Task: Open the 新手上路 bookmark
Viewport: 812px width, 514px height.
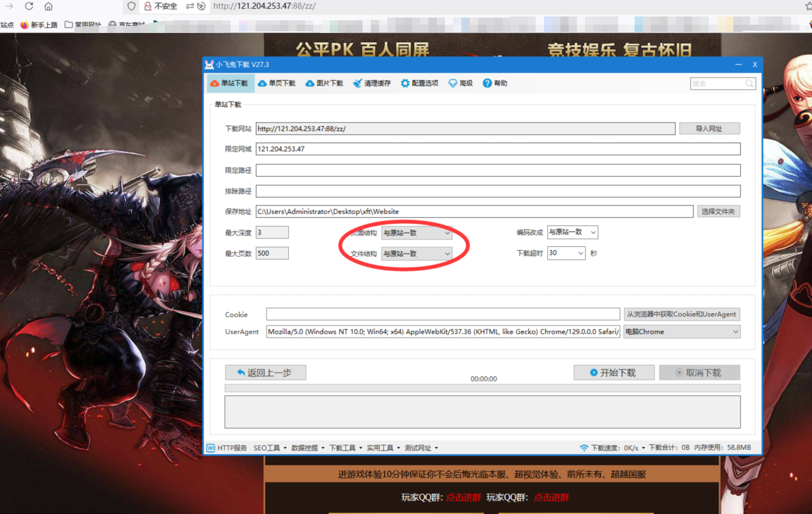Action: click(39, 25)
